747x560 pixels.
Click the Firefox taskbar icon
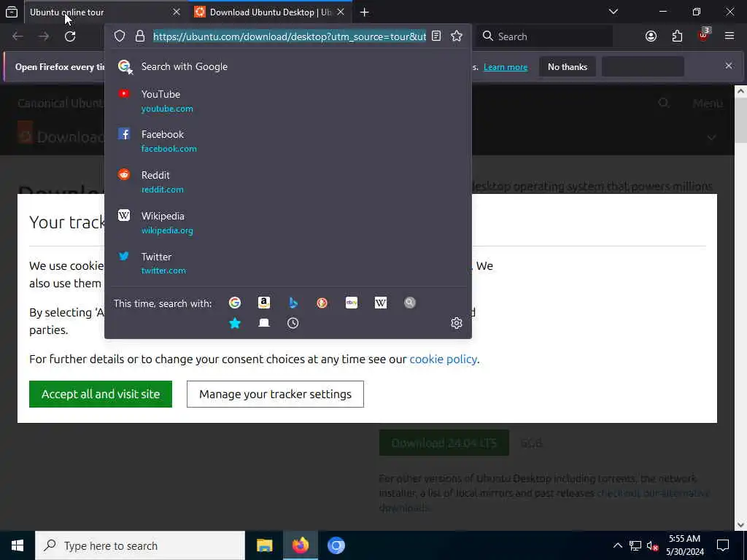coord(300,545)
